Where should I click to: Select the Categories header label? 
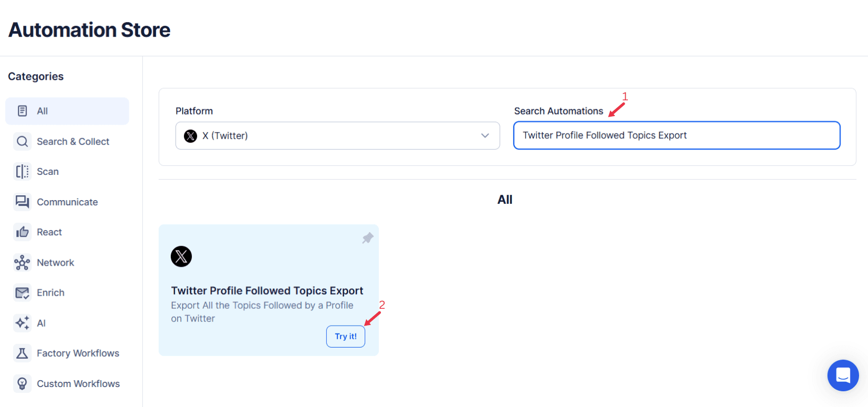(x=35, y=76)
